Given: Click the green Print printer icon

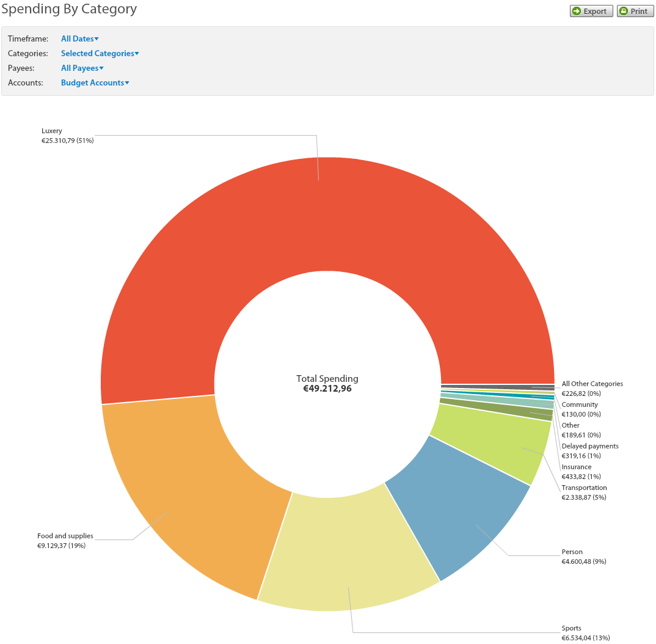Looking at the screenshot, I should (624, 11).
